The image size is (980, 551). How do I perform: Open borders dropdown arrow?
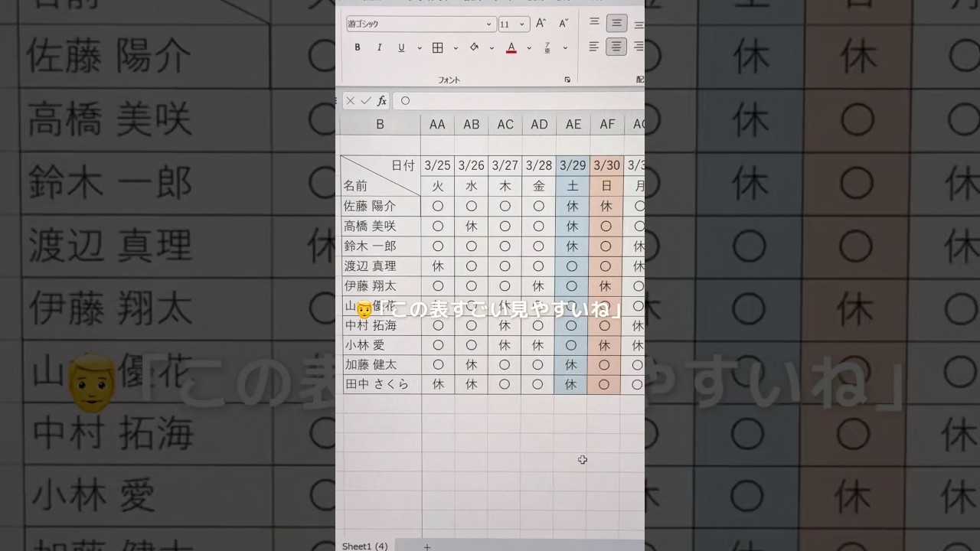point(456,47)
